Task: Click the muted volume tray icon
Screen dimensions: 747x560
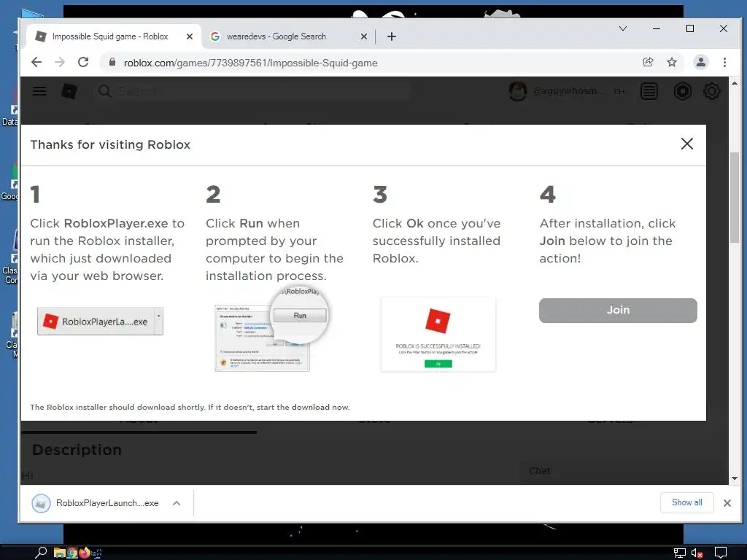Action: [x=697, y=553]
